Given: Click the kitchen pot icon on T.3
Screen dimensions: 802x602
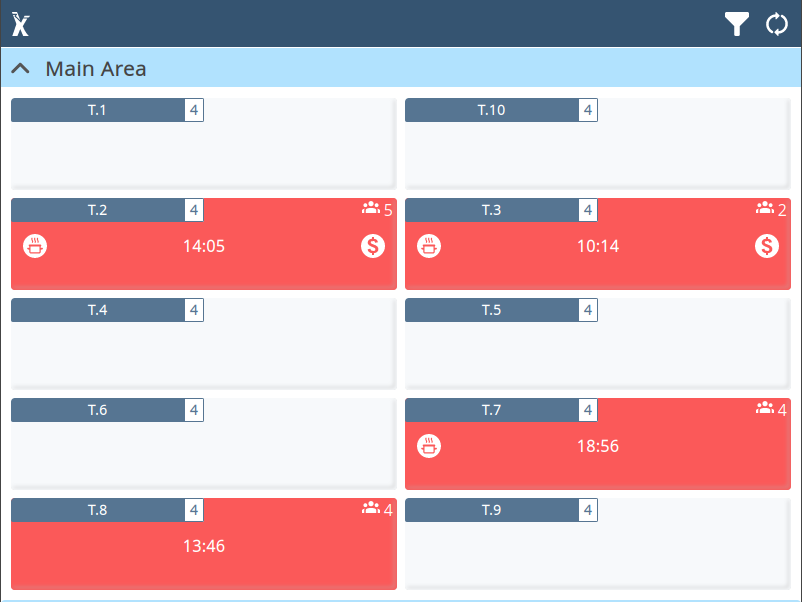Looking at the screenshot, I should point(429,246).
